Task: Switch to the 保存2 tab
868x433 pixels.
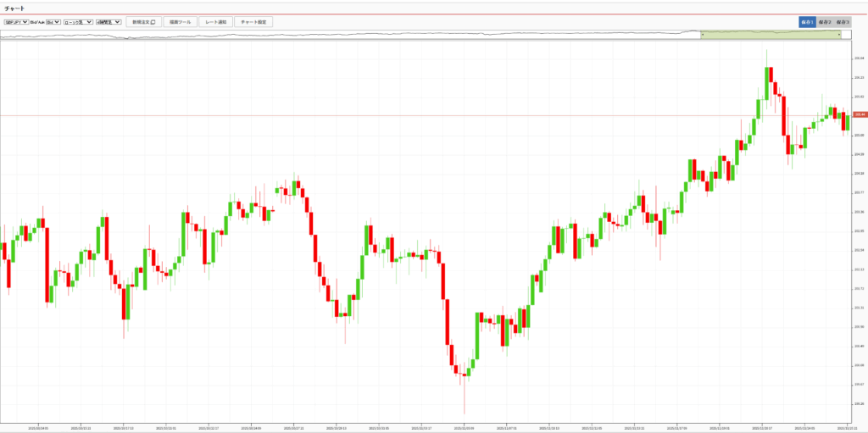Action: point(824,21)
